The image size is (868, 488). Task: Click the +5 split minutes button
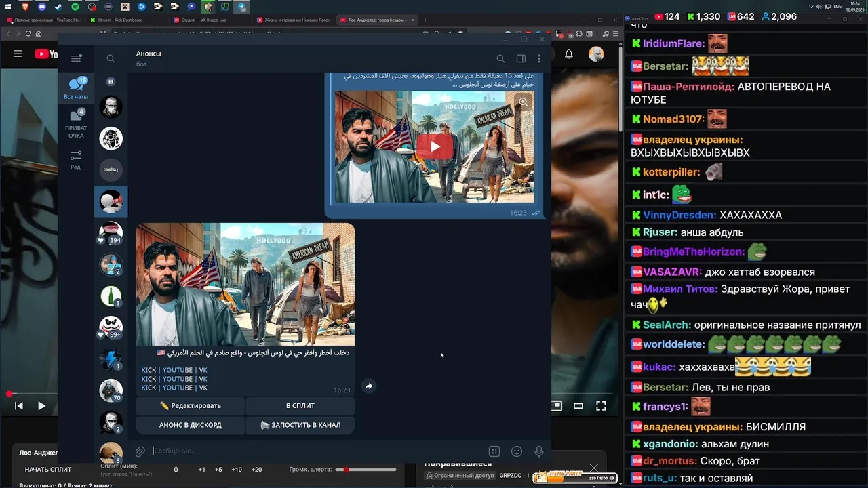point(218,470)
